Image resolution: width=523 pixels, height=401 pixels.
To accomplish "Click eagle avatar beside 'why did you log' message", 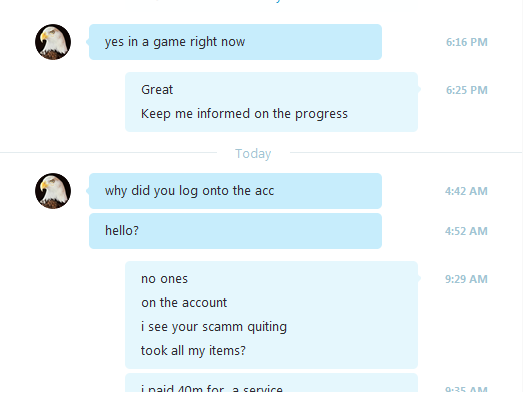I will pos(53,191).
